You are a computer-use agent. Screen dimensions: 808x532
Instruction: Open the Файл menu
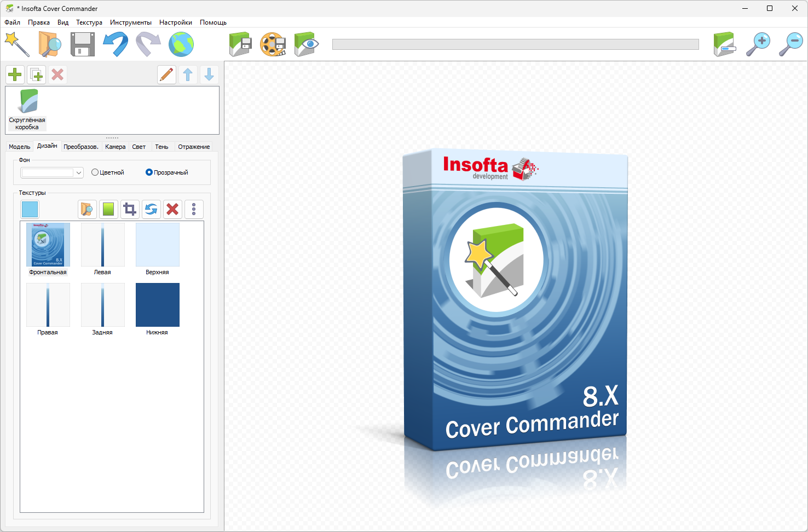(x=13, y=22)
